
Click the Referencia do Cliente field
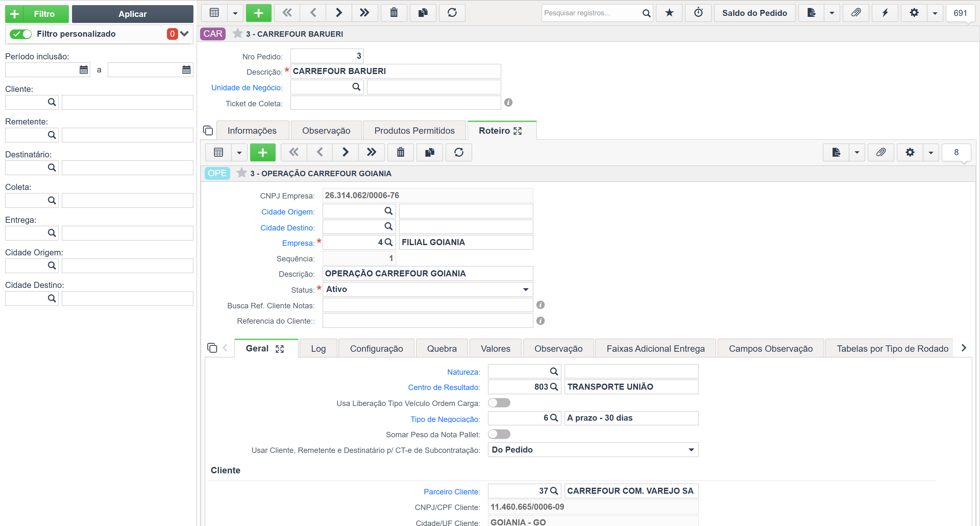pyautogui.click(x=427, y=320)
